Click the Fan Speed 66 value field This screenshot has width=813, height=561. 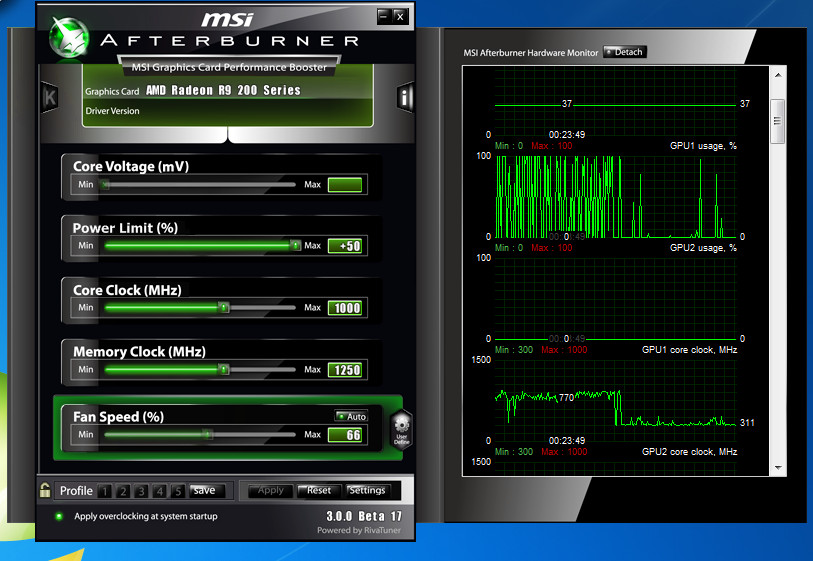[345, 434]
